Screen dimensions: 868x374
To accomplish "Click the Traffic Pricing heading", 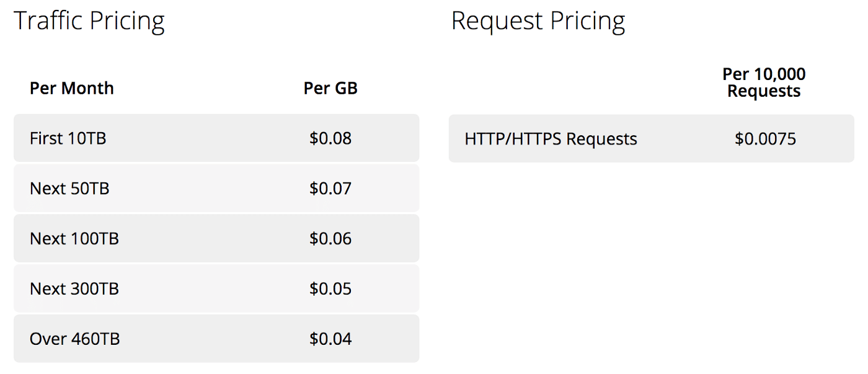I will [x=89, y=22].
